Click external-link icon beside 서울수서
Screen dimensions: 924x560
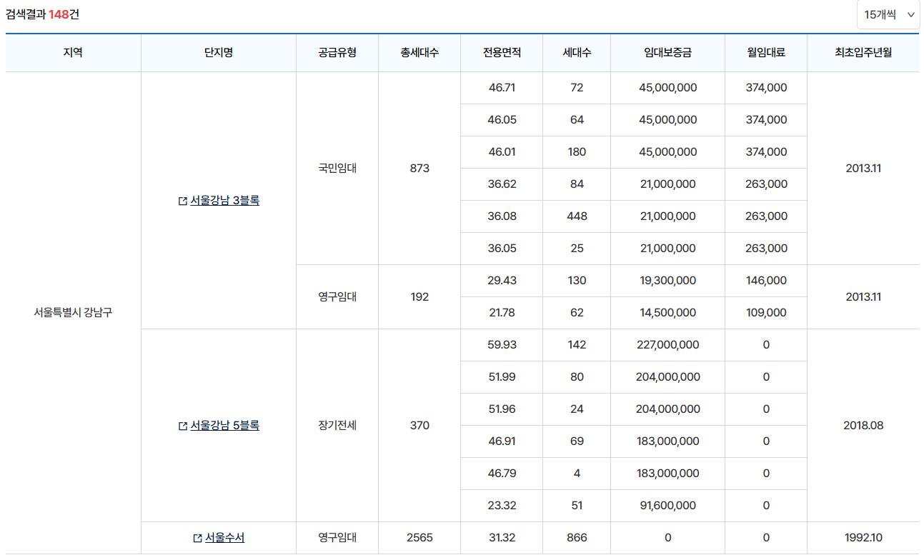click(x=198, y=539)
